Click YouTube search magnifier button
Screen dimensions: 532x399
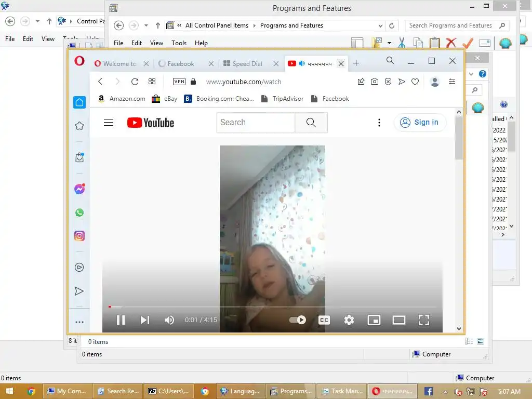pos(311,123)
